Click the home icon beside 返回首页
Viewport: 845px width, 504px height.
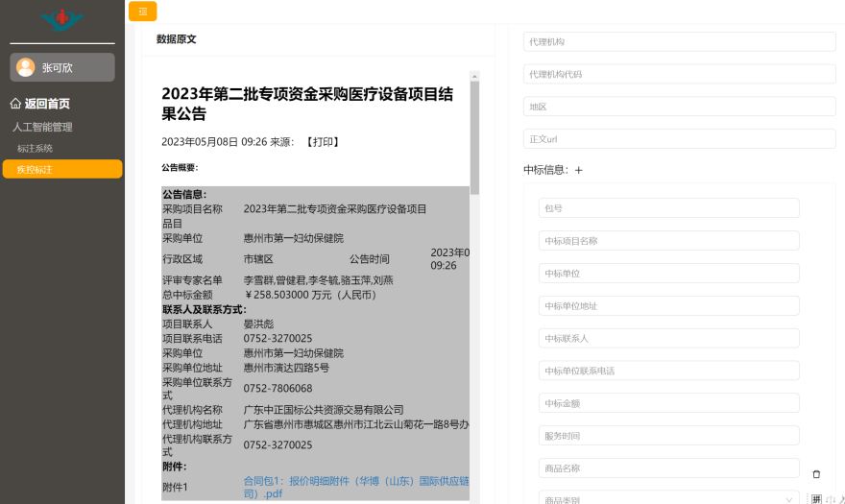tap(15, 104)
